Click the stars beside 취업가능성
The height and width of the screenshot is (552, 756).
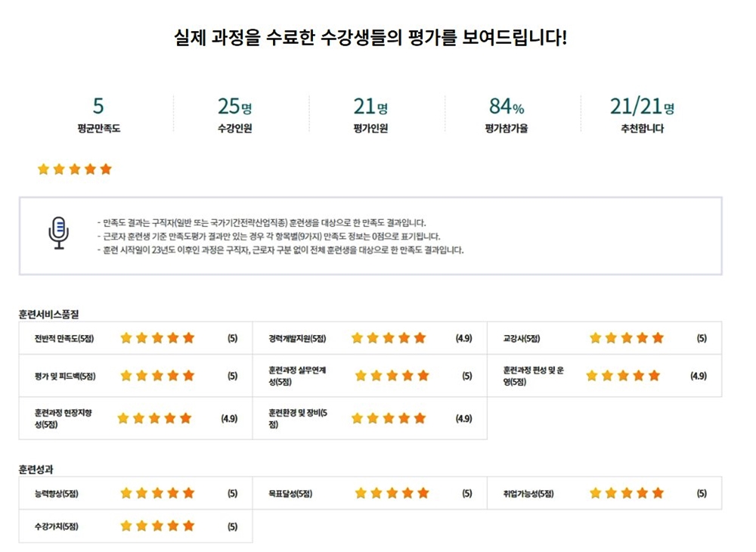[626, 494]
